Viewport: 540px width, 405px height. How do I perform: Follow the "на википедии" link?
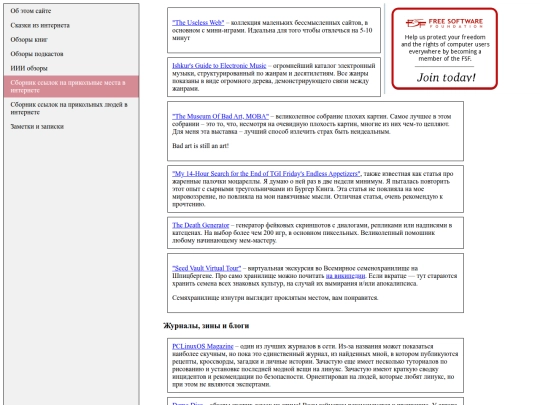(345, 276)
